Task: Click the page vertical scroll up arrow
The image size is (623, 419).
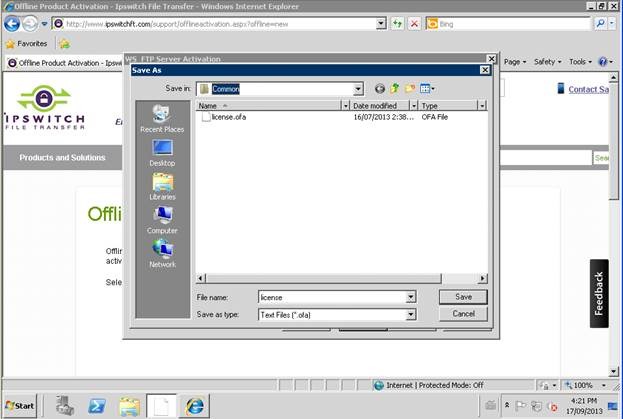Action: point(613,77)
